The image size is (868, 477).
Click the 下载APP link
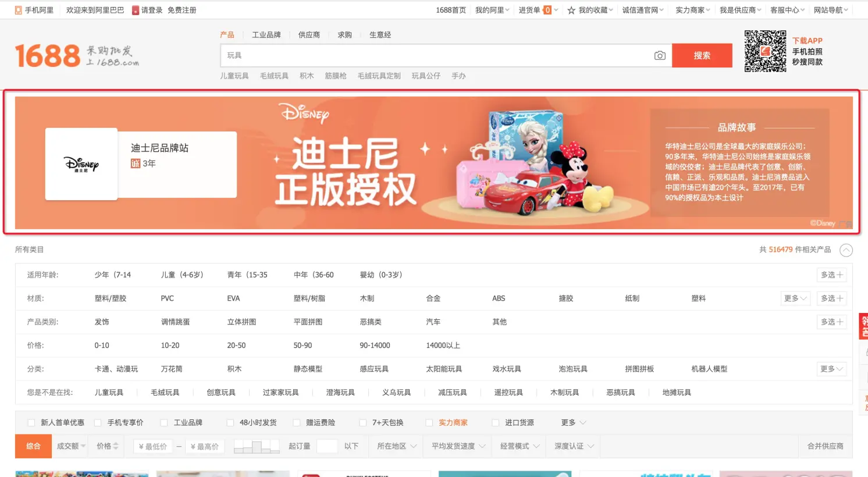(x=807, y=41)
